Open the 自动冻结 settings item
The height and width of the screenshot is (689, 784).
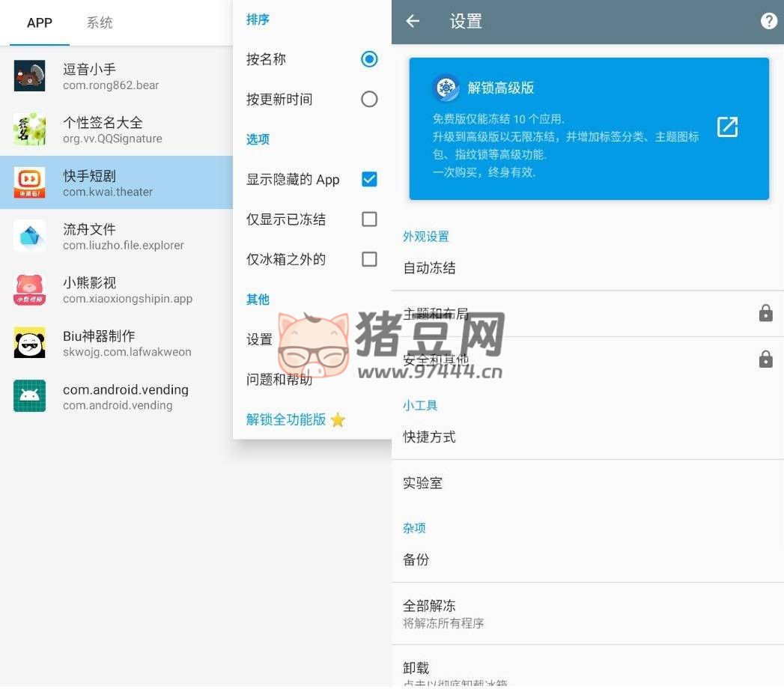(429, 268)
